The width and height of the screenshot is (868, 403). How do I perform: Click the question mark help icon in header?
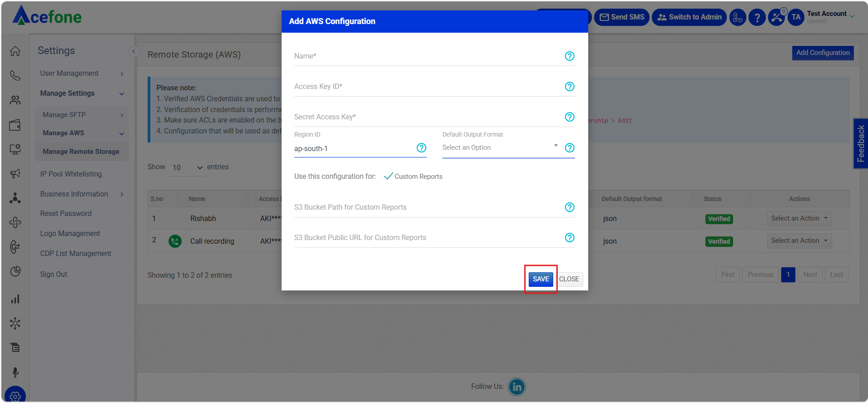click(x=757, y=17)
